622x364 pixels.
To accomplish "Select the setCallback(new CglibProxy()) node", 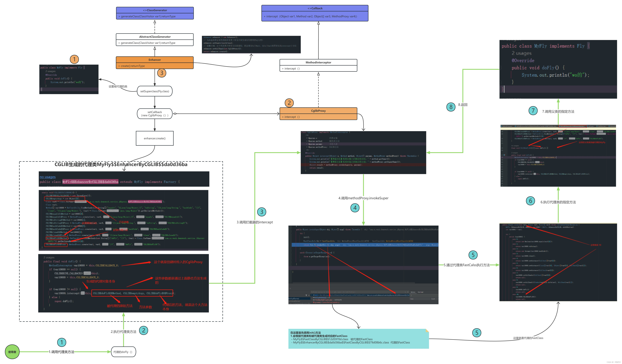I will pyautogui.click(x=155, y=114).
